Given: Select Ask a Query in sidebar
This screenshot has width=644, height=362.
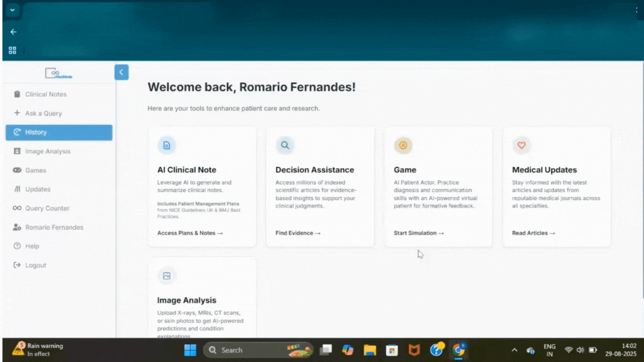Looking at the screenshot, I should (x=43, y=113).
